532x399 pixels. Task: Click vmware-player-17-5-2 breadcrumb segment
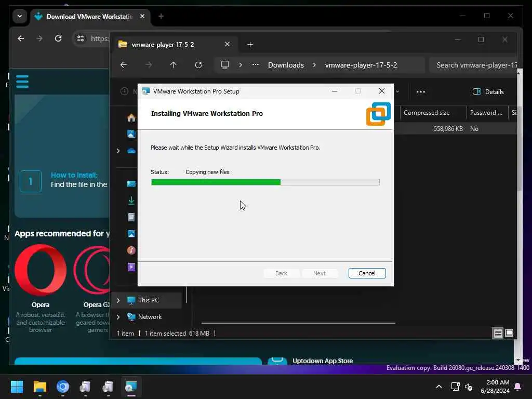(361, 65)
